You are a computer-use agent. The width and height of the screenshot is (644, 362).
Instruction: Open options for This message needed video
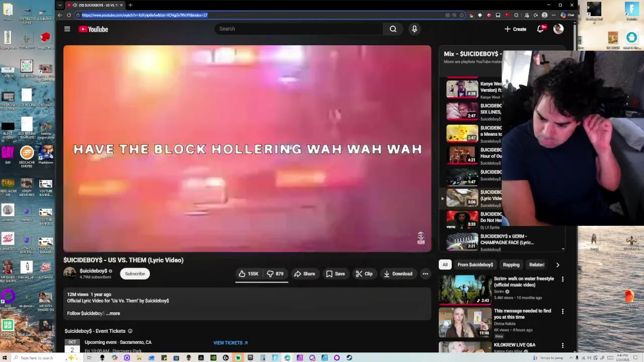click(x=562, y=312)
